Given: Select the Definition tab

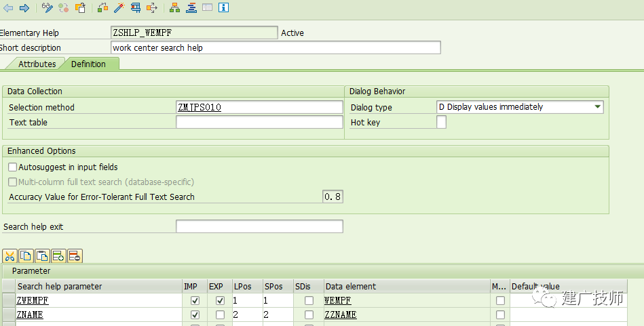Looking at the screenshot, I should (x=88, y=64).
